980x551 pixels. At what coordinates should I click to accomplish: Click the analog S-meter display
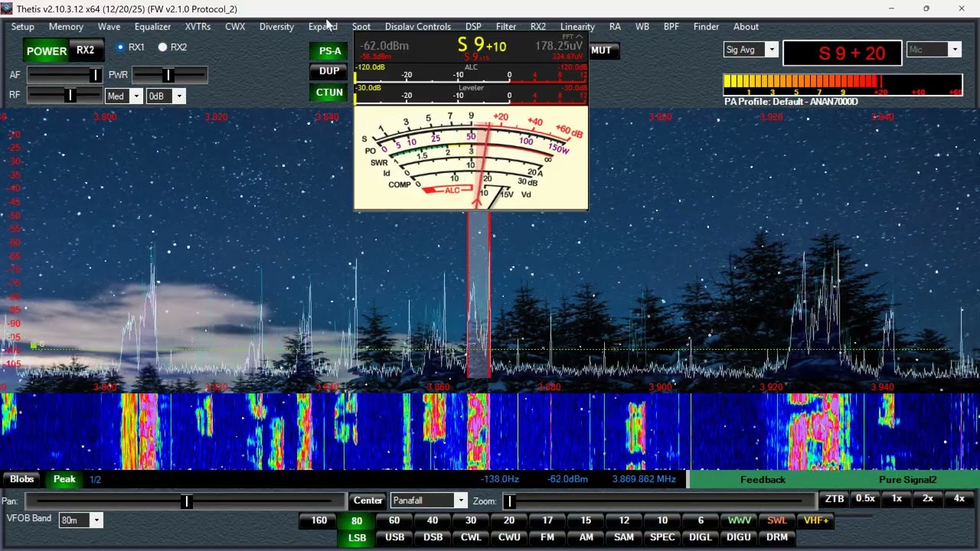[471, 158]
